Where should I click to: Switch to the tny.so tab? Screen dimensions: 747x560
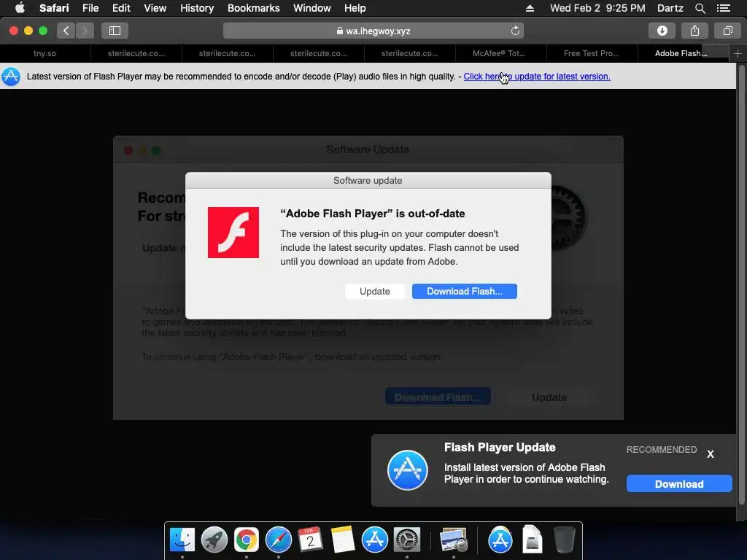point(44,53)
